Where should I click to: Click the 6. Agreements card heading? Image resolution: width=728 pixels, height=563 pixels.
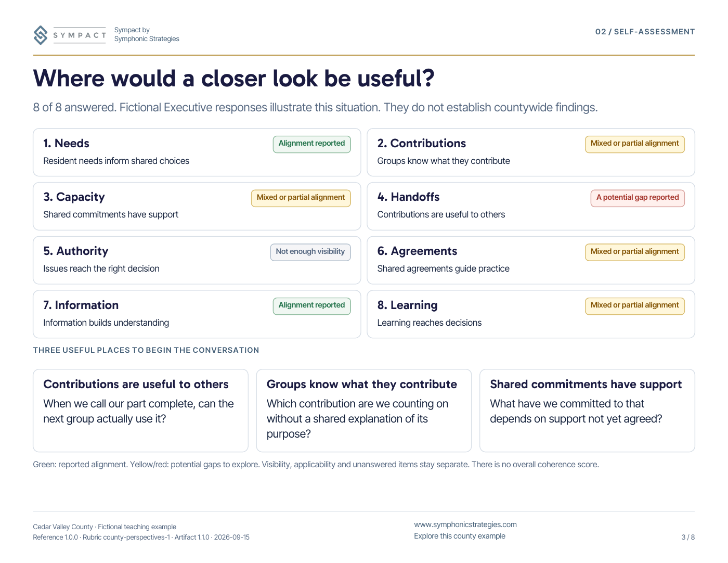(417, 251)
